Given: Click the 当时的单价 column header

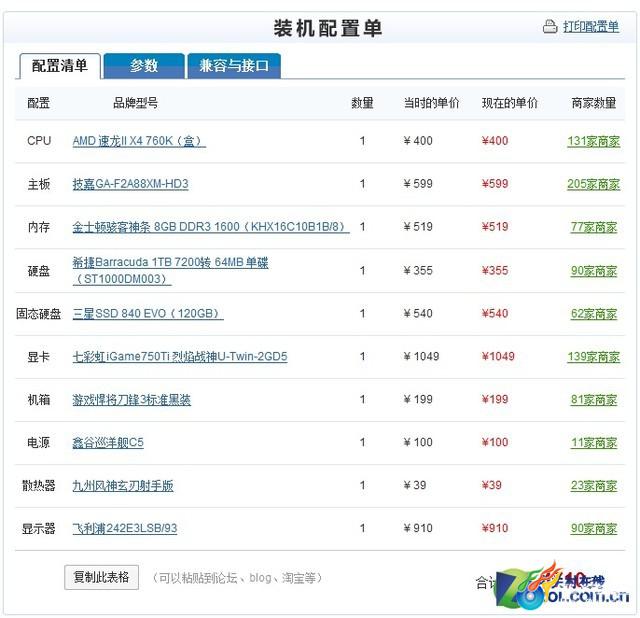Looking at the screenshot, I should 431,103.
